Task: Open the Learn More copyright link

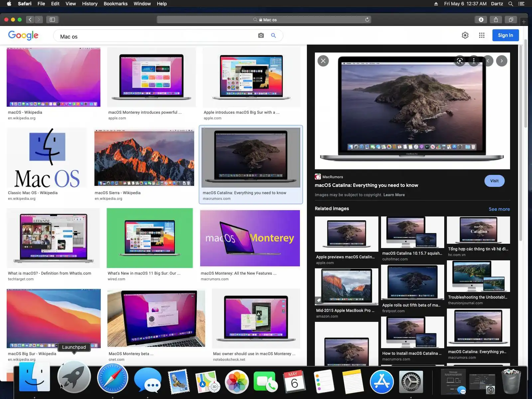Action: point(394,195)
